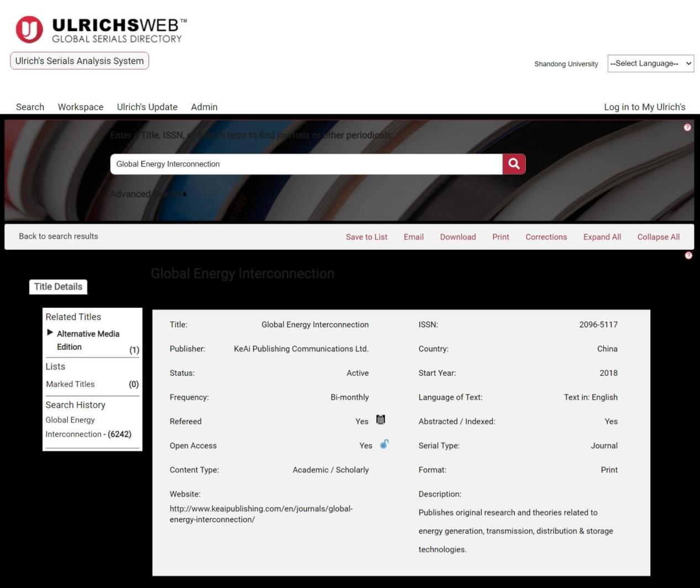
Task: Click the Ulrichsweb logo icon
Action: [29, 29]
